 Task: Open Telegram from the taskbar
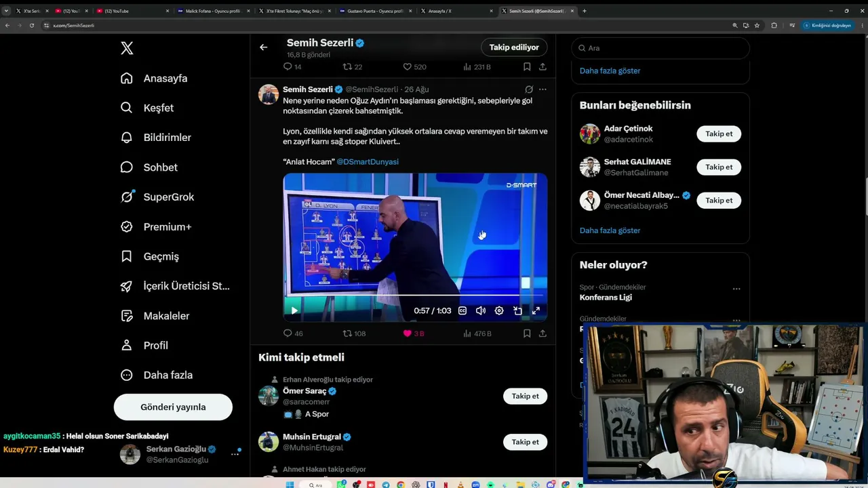[x=387, y=485]
